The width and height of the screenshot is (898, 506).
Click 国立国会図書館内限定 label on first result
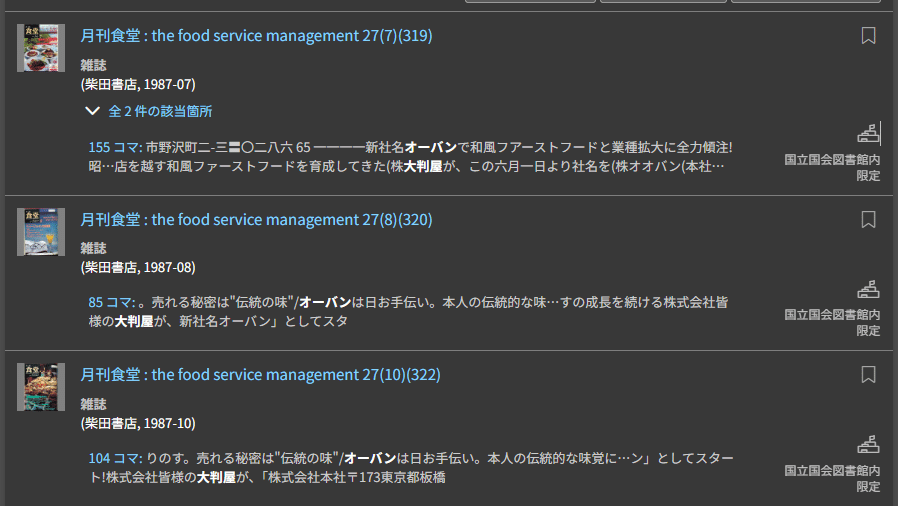coord(832,167)
